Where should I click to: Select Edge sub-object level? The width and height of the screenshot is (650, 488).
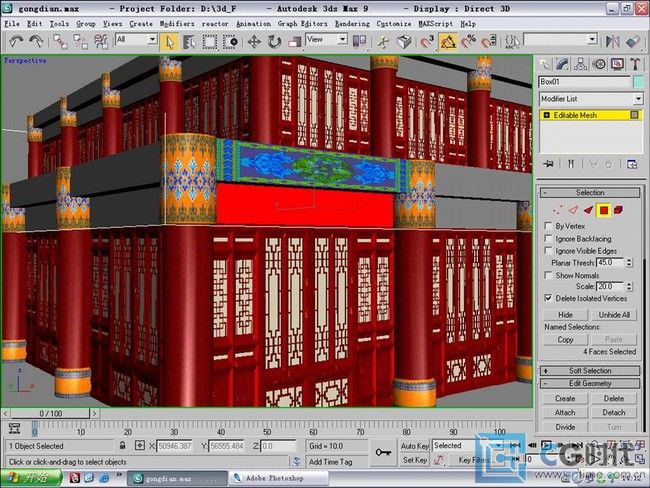coord(573,210)
